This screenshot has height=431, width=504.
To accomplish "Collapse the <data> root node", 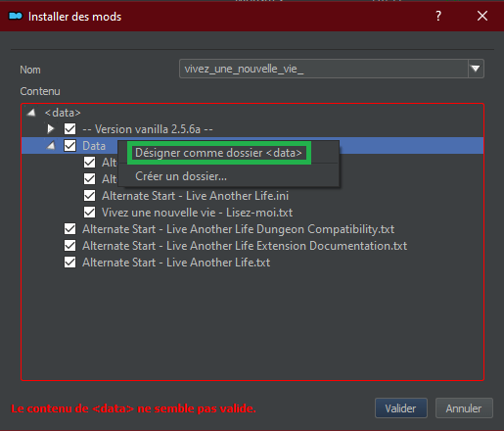I will click(x=31, y=113).
